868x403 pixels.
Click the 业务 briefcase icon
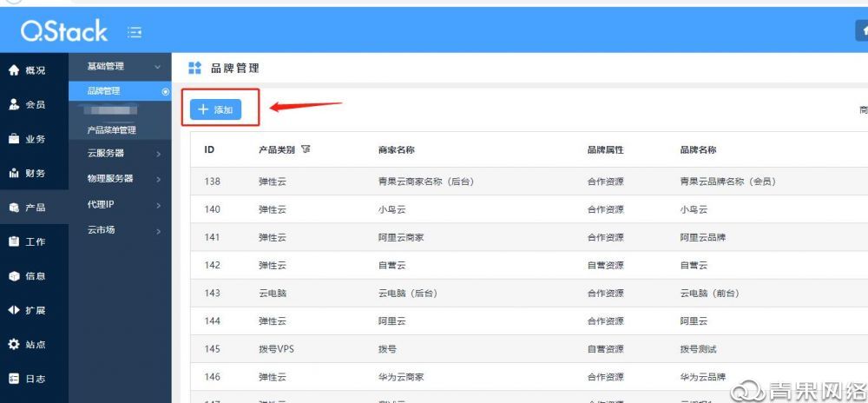(14, 139)
